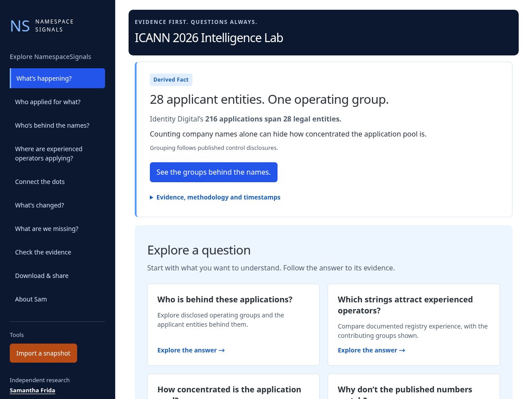The image size is (532, 399).
Task: Click Grouping follows published control disclosures note
Action: click(214, 148)
